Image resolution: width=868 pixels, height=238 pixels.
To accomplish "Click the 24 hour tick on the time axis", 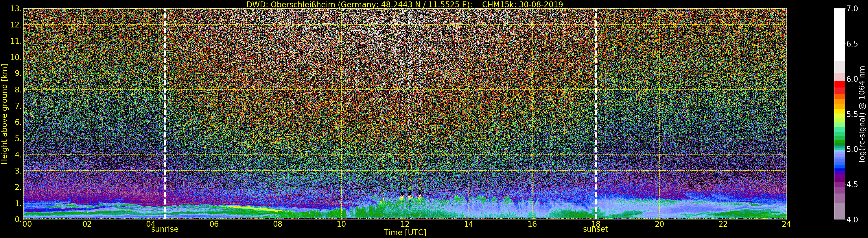I will [786, 224].
